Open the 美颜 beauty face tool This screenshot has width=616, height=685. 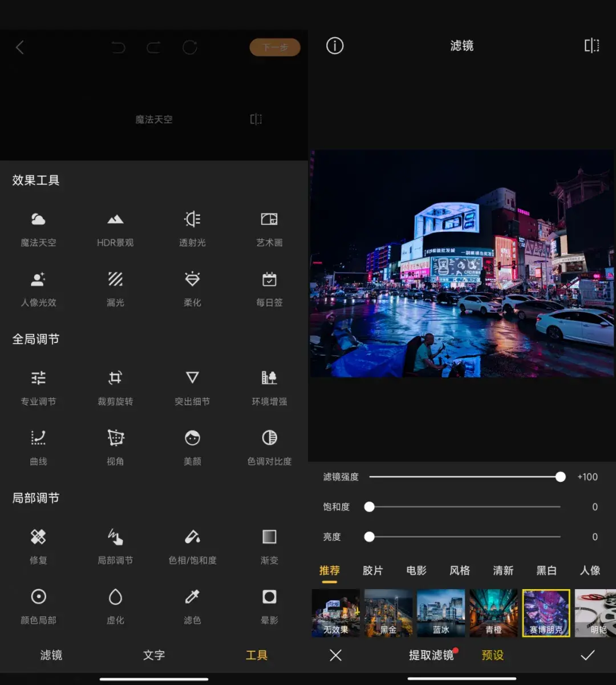pos(192,447)
